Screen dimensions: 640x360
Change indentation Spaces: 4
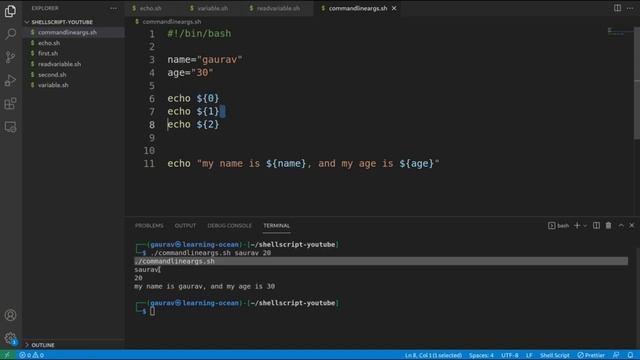tap(481, 355)
